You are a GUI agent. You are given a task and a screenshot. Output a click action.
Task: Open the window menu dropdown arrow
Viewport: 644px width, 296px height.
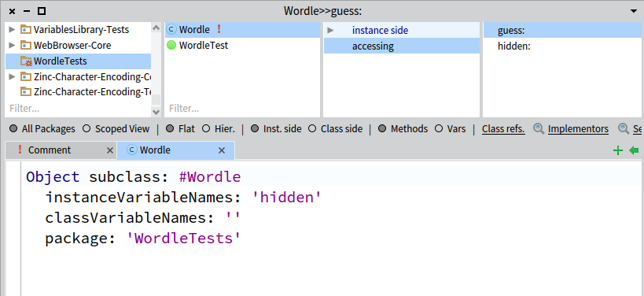point(634,11)
